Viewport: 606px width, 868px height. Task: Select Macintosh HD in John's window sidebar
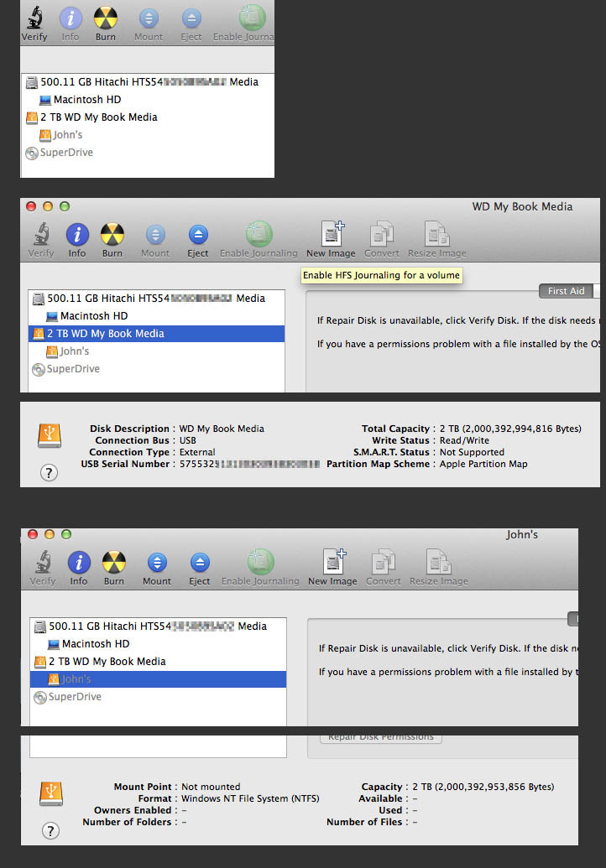[x=158, y=644]
